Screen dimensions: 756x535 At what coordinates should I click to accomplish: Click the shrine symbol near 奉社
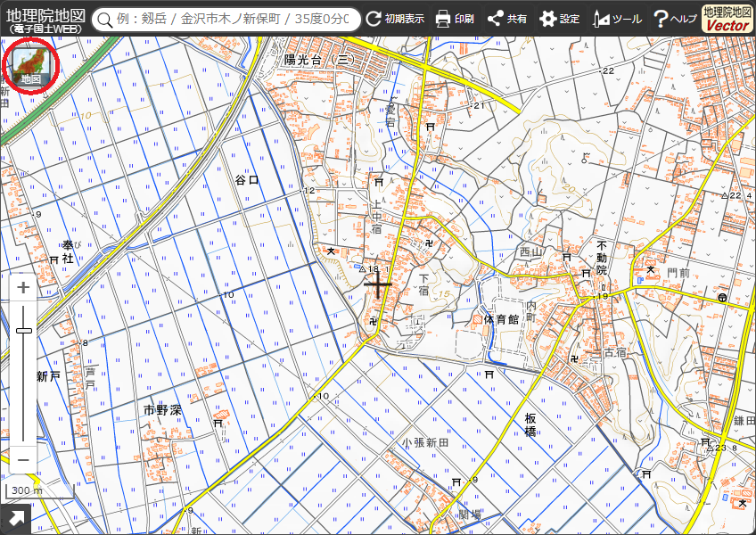coord(54,260)
